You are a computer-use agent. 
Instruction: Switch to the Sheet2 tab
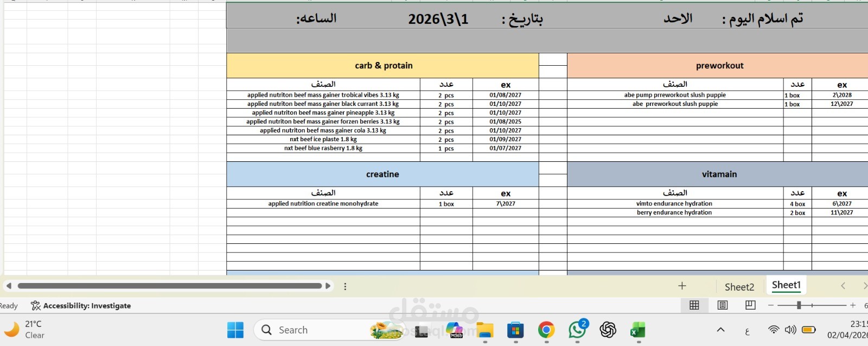(x=739, y=287)
